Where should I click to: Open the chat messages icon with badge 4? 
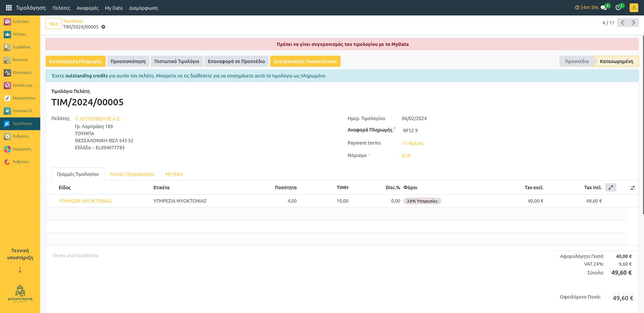604,7
